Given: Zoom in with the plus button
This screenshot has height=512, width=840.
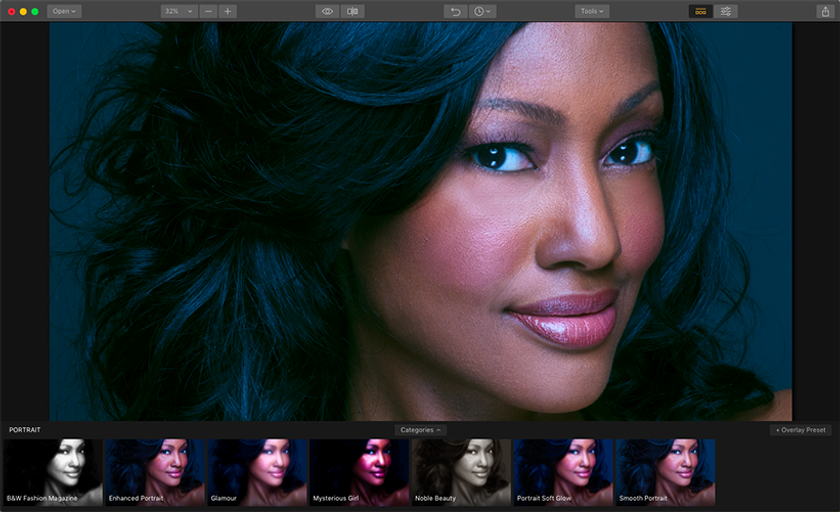Looking at the screenshot, I should click(228, 11).
